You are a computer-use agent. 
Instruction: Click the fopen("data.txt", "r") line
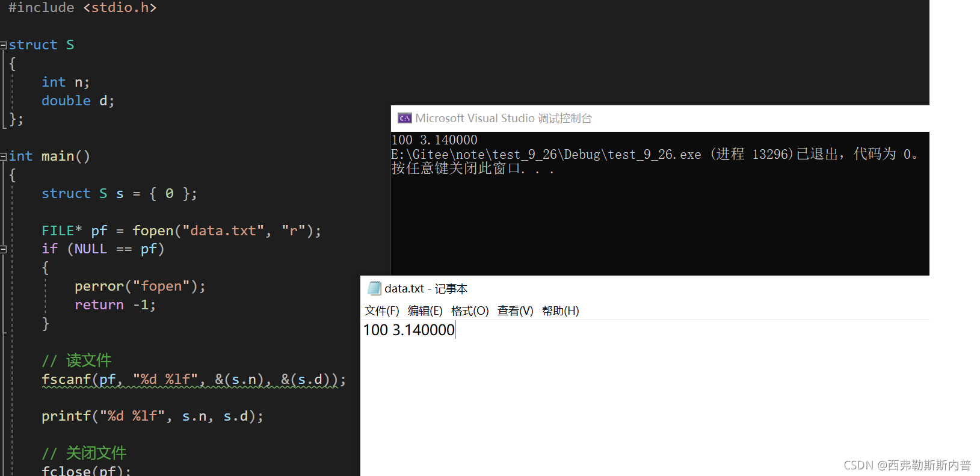[x=182, y=230]
